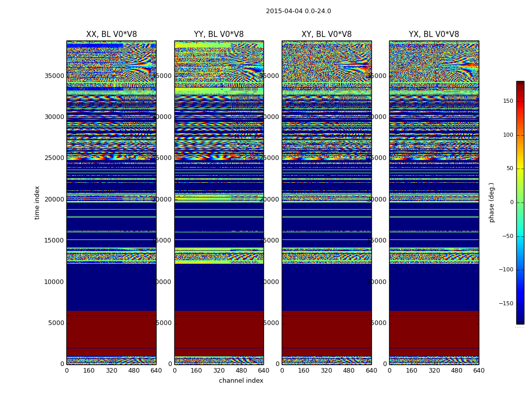
Task: Click the 640 x-tick under the YX panel
Action: (x=479, y=371)
